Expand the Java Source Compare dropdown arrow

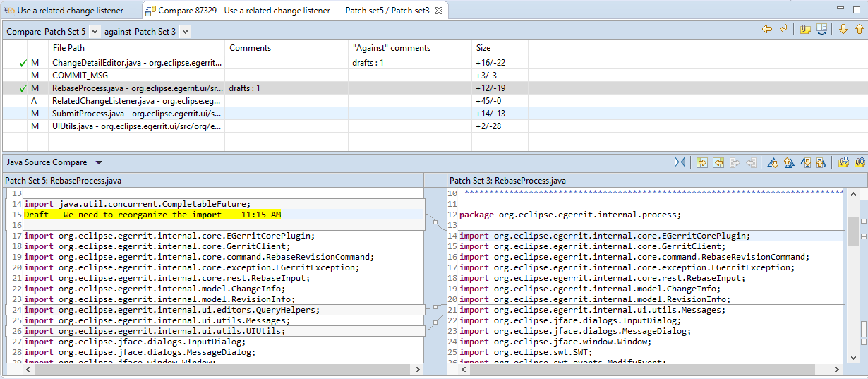99,162
